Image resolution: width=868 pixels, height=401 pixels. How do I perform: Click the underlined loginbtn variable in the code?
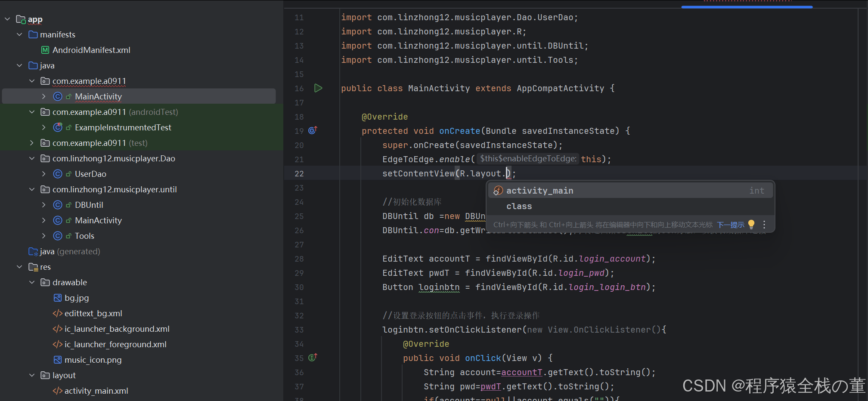[x=439, y=287]
